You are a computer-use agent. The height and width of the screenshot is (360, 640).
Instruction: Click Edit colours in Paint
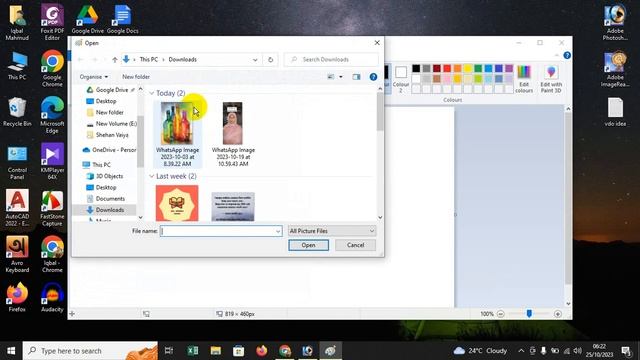click(x=524, y=79)
